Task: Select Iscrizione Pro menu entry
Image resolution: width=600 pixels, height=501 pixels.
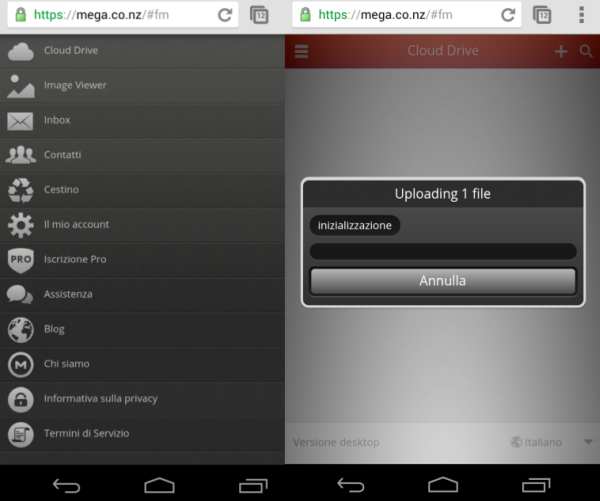Action: point(142,260)
